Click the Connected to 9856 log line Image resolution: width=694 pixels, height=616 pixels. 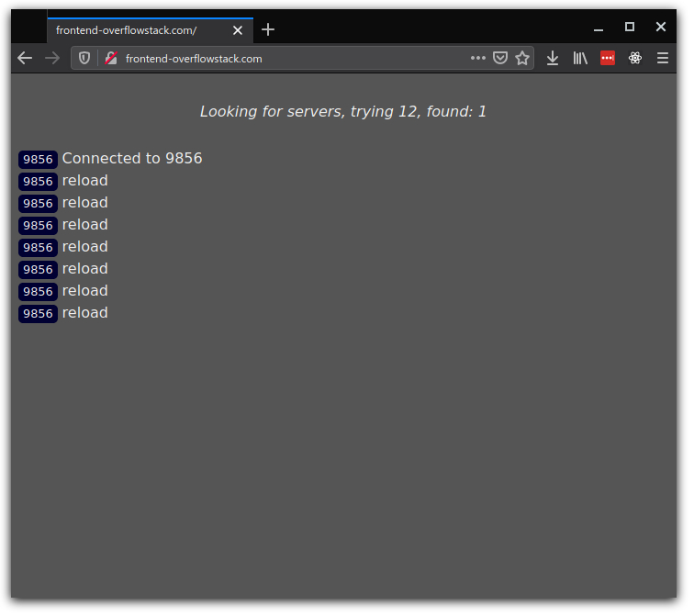click(132, 159)
